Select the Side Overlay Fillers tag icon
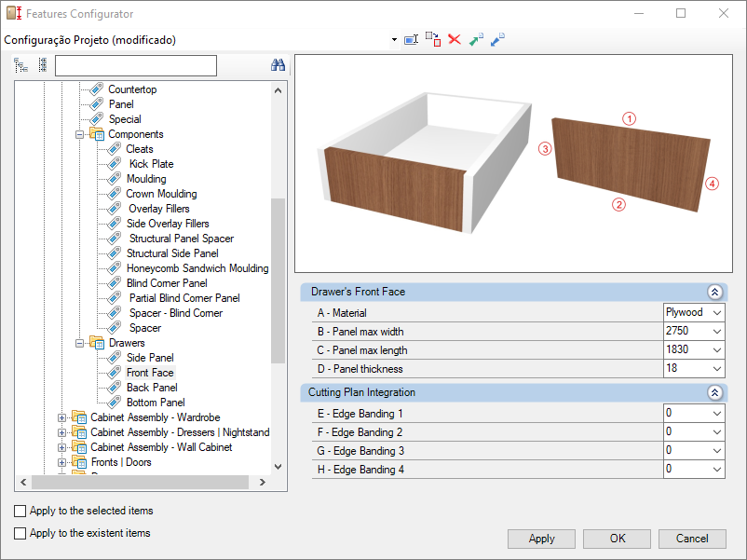This screenshot has height=560, width=747. 115,223
